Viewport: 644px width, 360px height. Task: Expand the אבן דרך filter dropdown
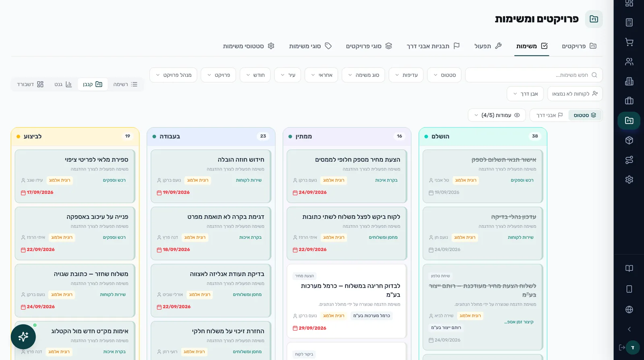coord(525,94)
